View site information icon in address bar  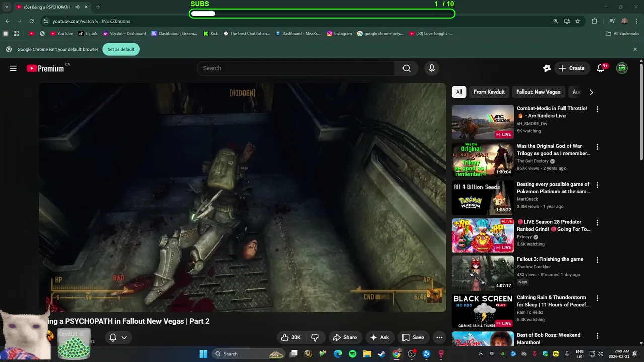[x=46, y=21]
